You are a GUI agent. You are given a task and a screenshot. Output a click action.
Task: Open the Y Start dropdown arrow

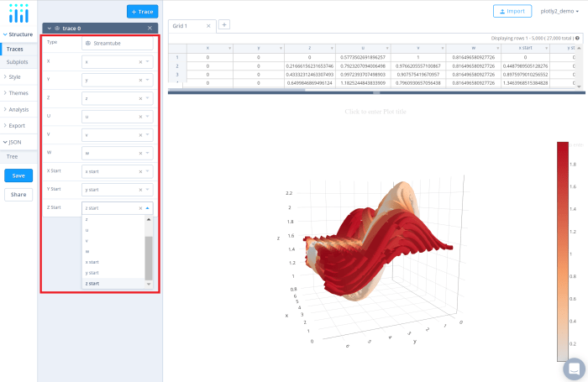(x=147, y=189)
